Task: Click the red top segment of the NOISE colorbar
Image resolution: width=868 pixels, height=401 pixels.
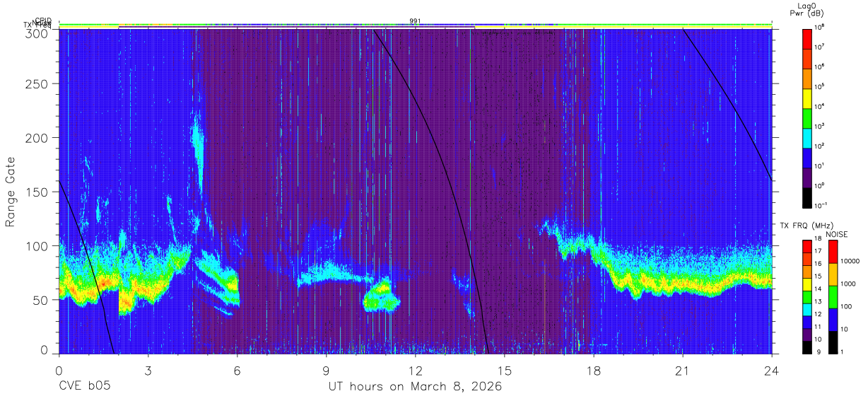Action: 834,252
